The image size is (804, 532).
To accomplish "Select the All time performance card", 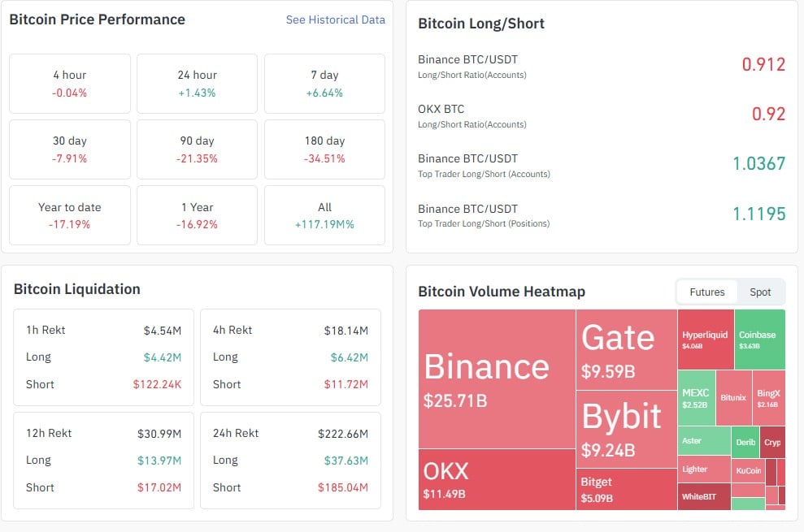I will pos(324,215).
